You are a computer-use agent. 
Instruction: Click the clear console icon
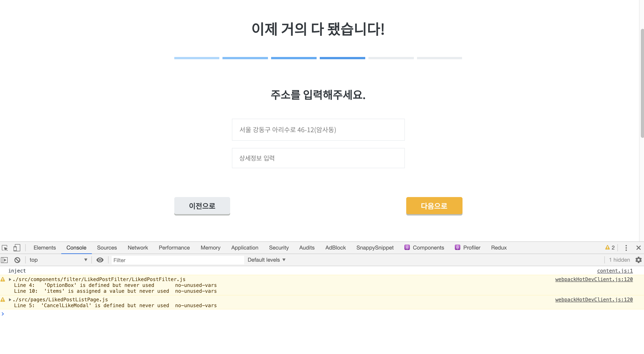tap(17, 260)
